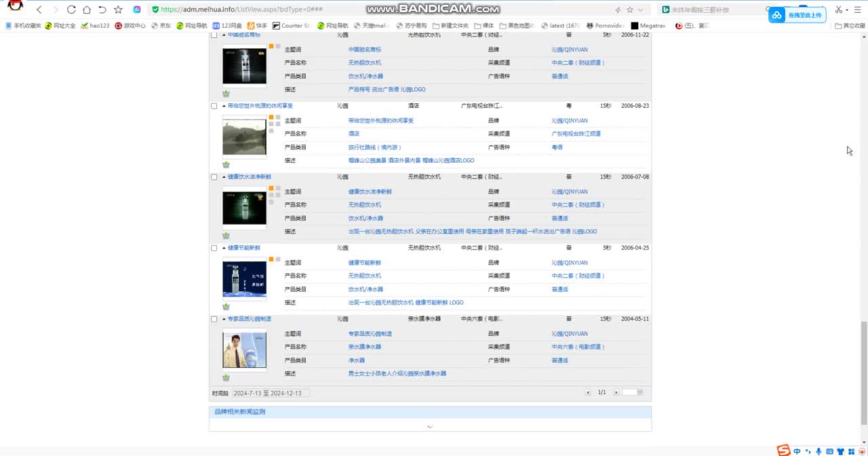Open the 带给您世外桃源的休闲享受 title link
Image resolution: width=868 pixels, height=456 pixels.
260,106
